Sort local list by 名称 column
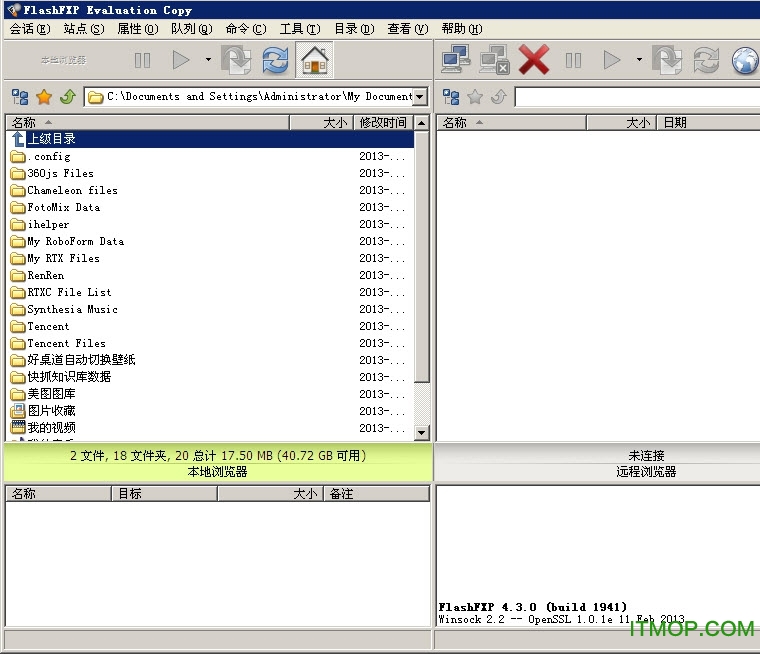This screenshot has width=760, height=654. (x=148, y=123)
